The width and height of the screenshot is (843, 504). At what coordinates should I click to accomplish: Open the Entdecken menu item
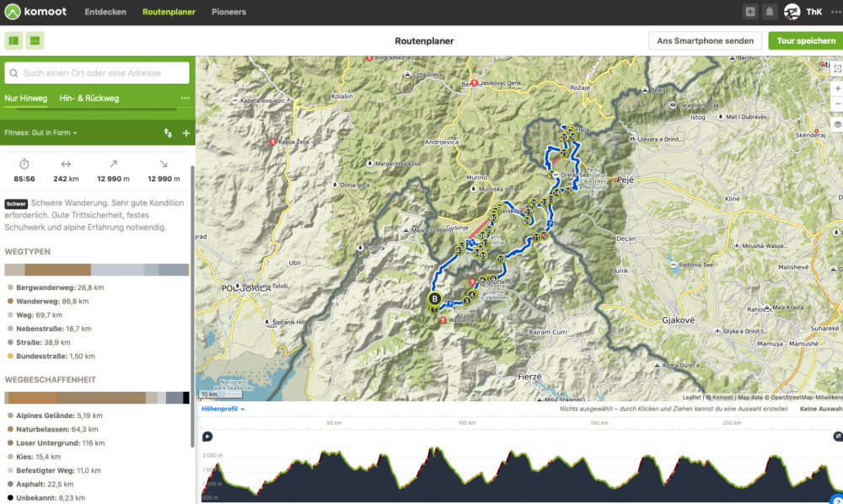click(x=106, y=12)
